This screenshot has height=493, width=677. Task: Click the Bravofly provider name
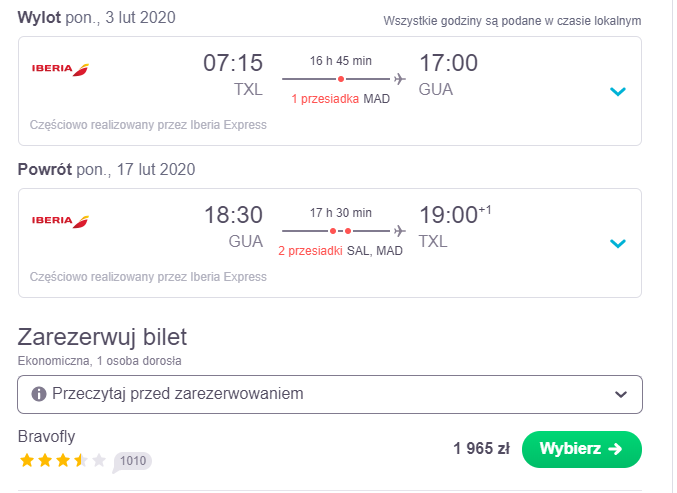tap(47, 436)
